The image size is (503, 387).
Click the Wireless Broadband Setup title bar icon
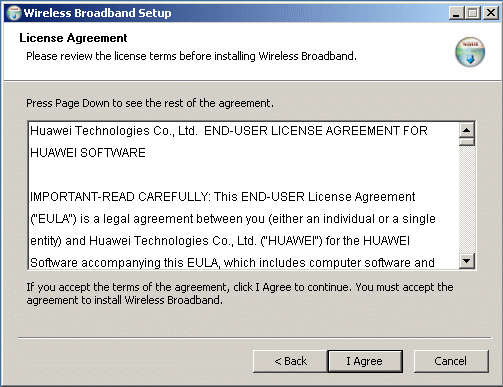tap(14, 13)
